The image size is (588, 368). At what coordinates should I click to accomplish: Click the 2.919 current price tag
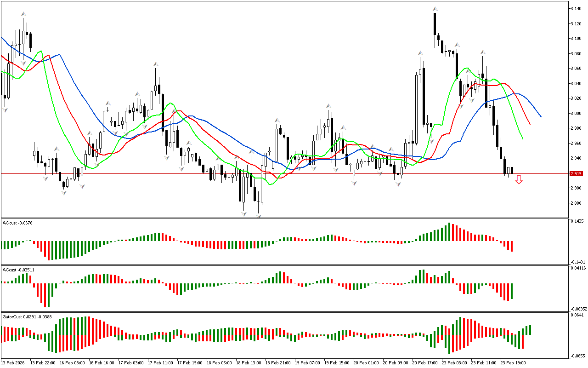pyautogui.click(x=576, y=174)
